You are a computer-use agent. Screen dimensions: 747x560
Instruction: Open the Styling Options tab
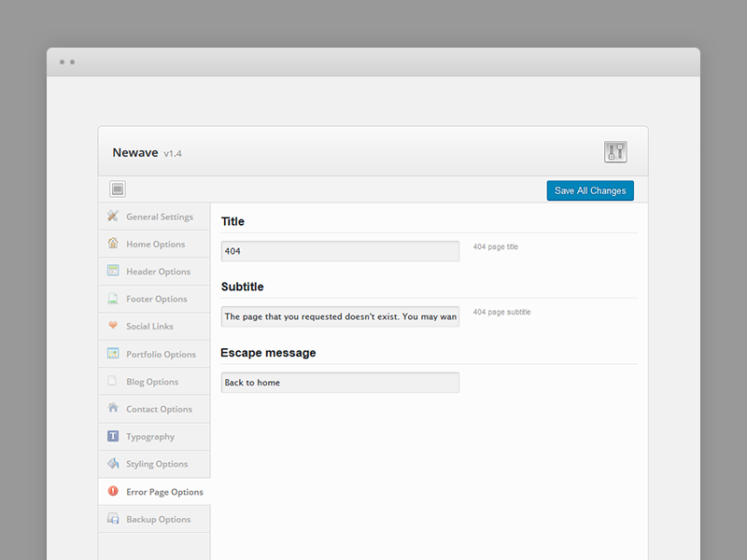[x=154, y=464]
